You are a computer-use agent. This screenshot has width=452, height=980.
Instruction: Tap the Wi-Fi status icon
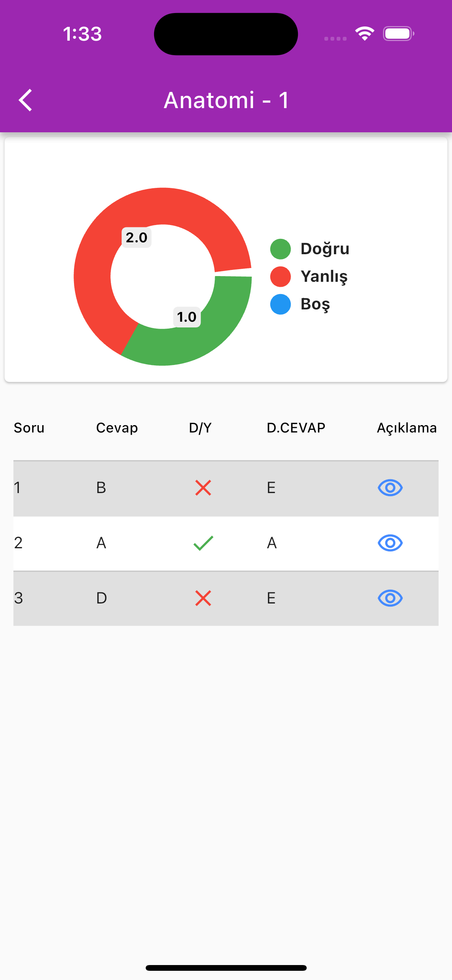pos(365,34)
